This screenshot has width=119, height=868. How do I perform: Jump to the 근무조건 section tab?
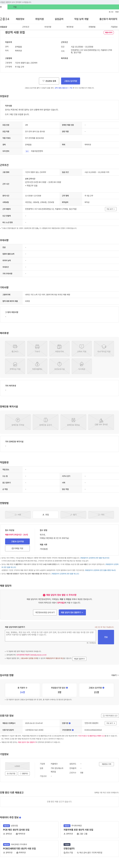click(x=26, y=27)
